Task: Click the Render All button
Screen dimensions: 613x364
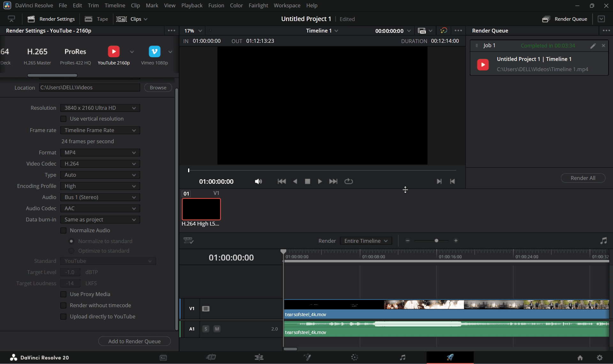Action: (x=583, y=178)
